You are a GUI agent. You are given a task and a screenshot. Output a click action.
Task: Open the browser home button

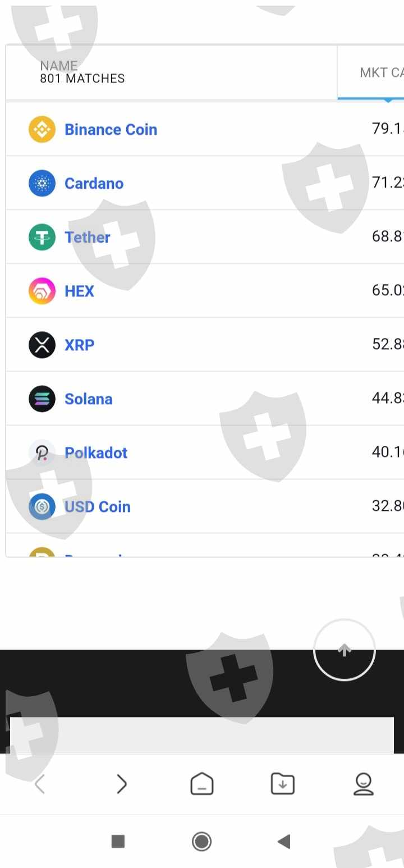click(202, 784)
